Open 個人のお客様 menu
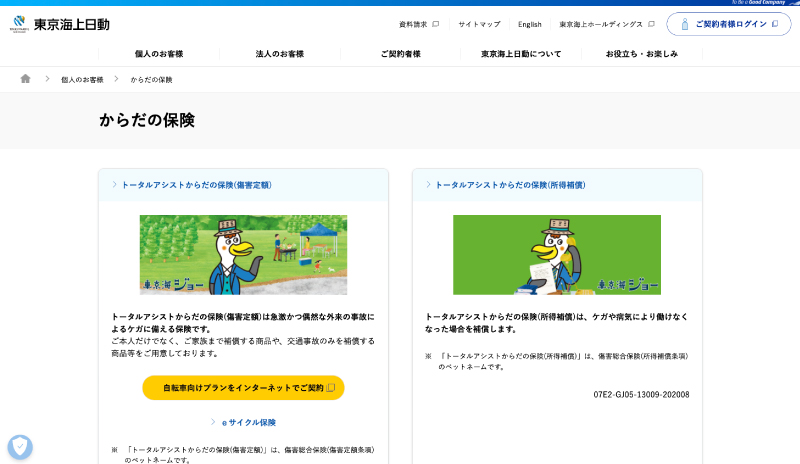This screenshot has height=464, width=800. (x=159, y=54)
